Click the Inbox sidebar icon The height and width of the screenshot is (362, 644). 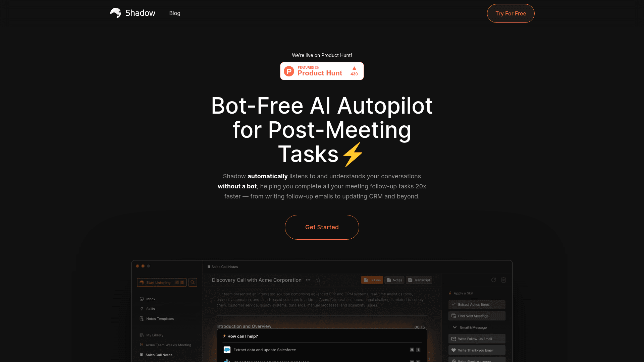142,299
